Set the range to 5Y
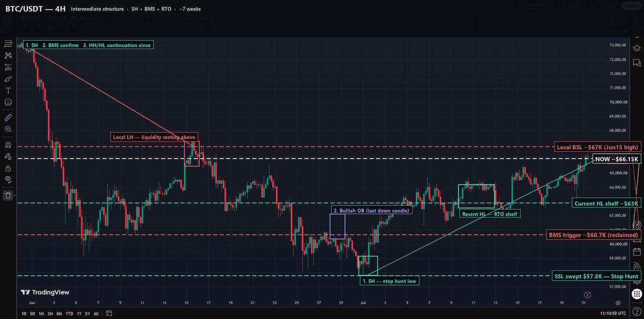644x319 pixels. (87, 313)
